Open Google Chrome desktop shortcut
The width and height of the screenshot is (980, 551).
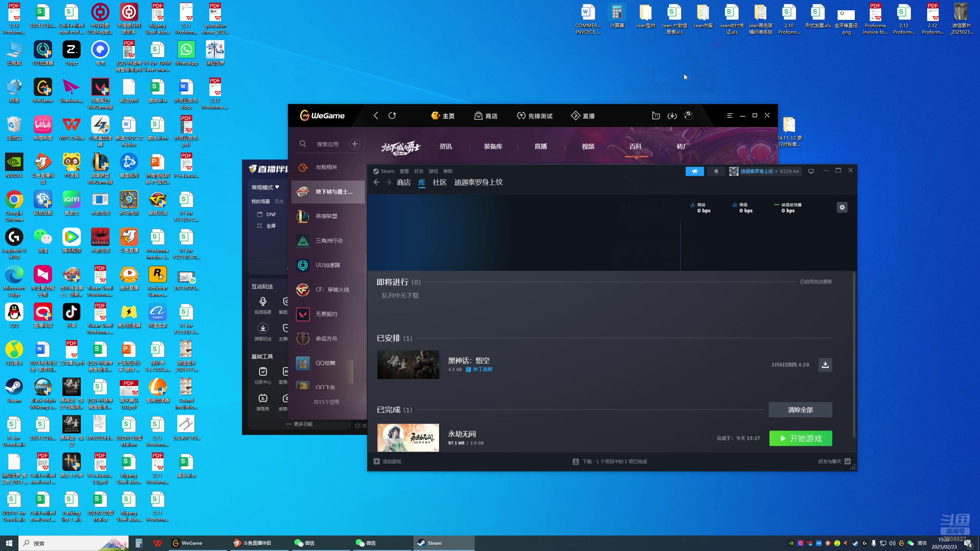(14, 206)
